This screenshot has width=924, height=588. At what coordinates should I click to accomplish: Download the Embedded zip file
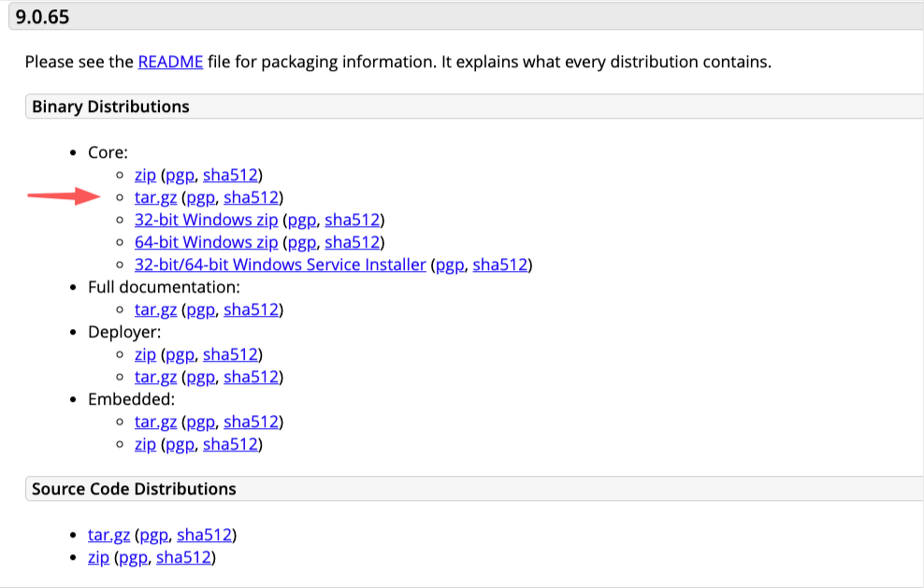click(145, 445)
